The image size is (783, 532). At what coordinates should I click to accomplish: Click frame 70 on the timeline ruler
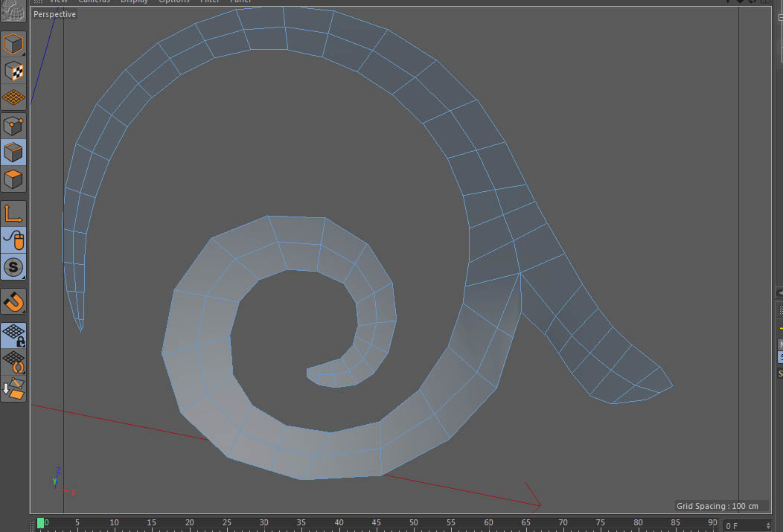click(x=563, y=522)
